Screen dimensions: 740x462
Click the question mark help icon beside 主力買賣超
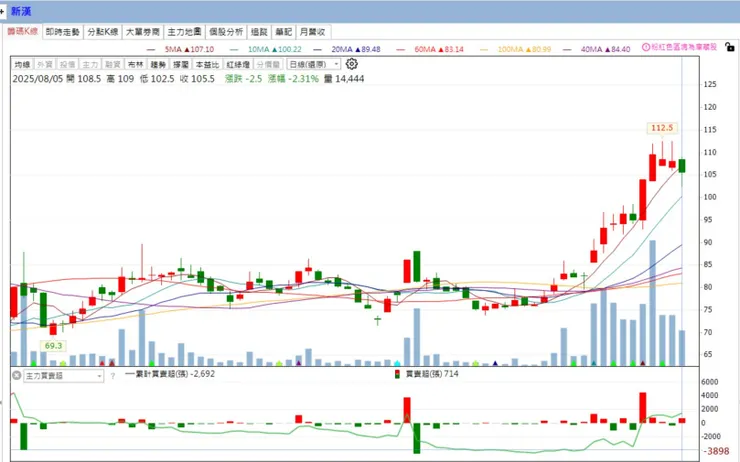112,376
